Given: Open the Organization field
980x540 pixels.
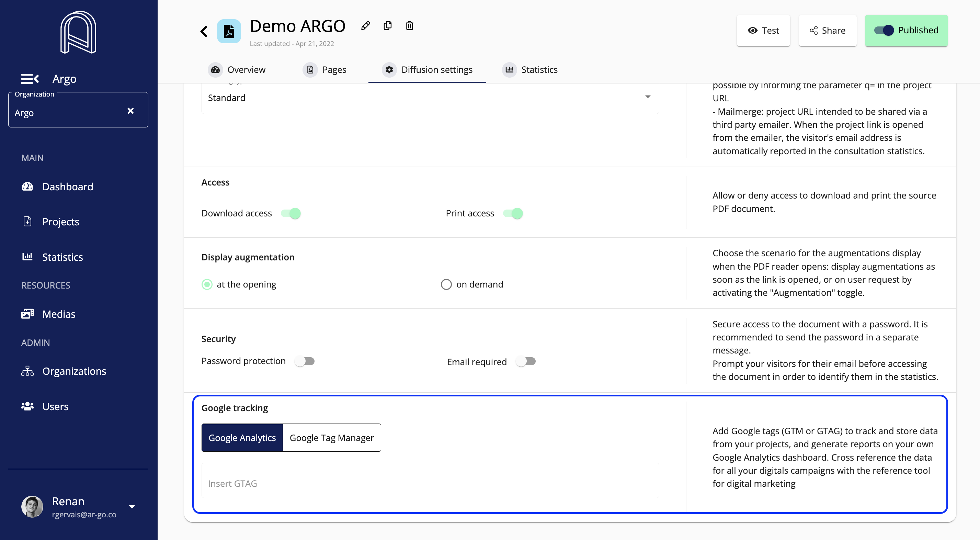Looking at the screenshot, I should click(78, 110).
